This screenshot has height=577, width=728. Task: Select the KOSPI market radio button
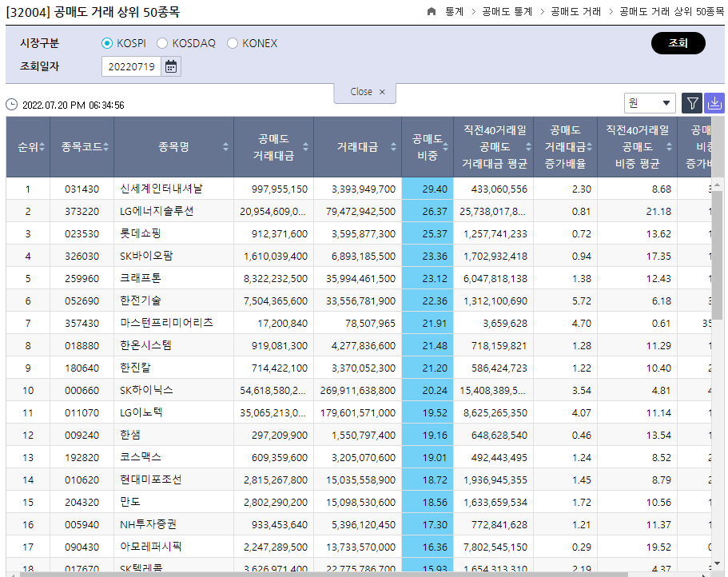coord(107,43)
